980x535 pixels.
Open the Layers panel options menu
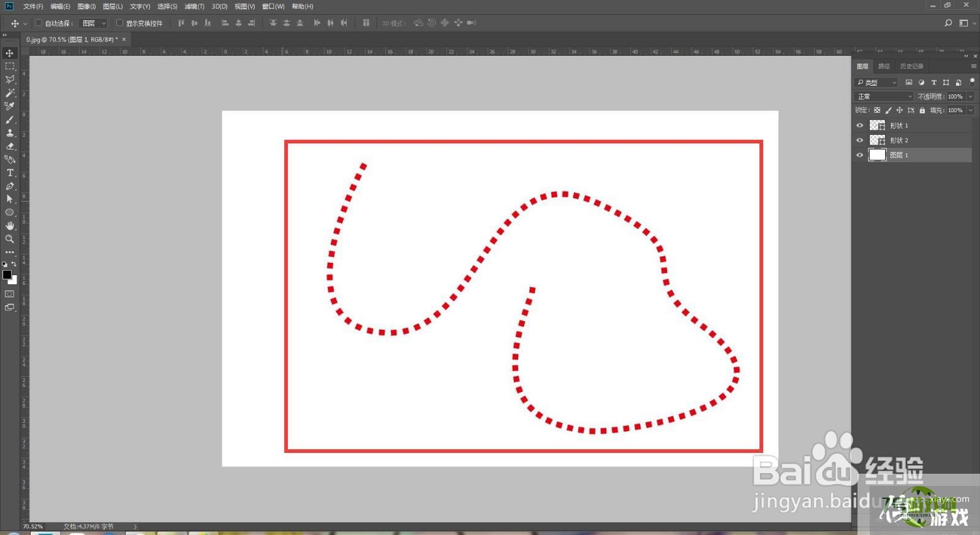click(973, 66)
